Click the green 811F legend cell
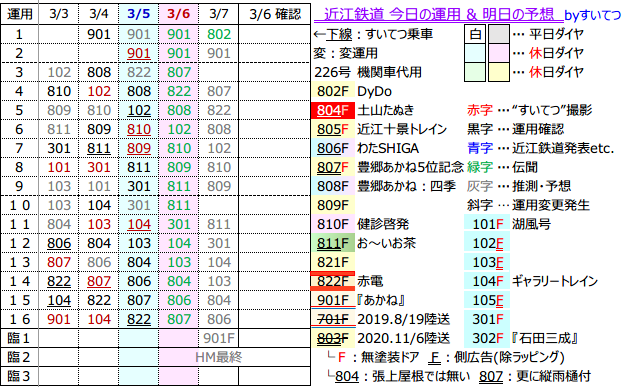Viewport: 625px width, 387px height. (x=333, y=243)
